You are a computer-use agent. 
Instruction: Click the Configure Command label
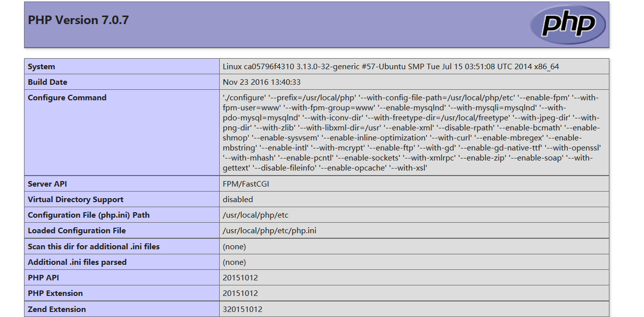[67, 98]
